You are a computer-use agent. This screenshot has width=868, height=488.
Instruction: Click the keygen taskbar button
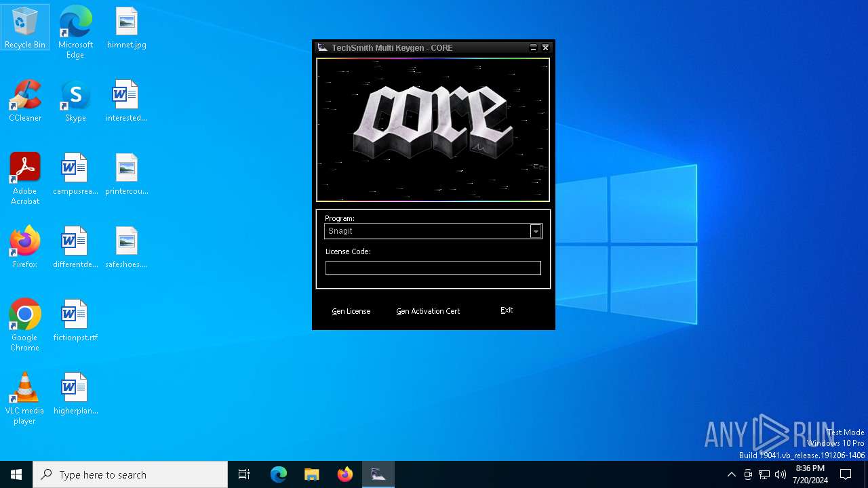point(378,474)
